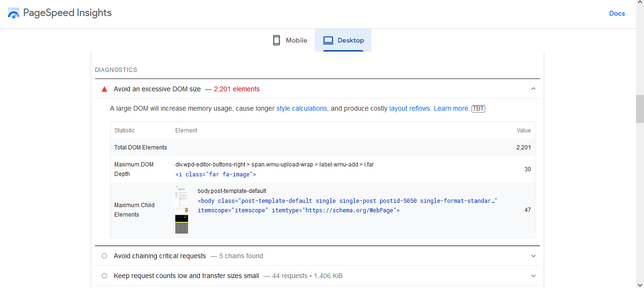This screenshot has width=644, height=288.
Task: Click the DIAGNOSTICS section heading
Action: coord(116,70)
